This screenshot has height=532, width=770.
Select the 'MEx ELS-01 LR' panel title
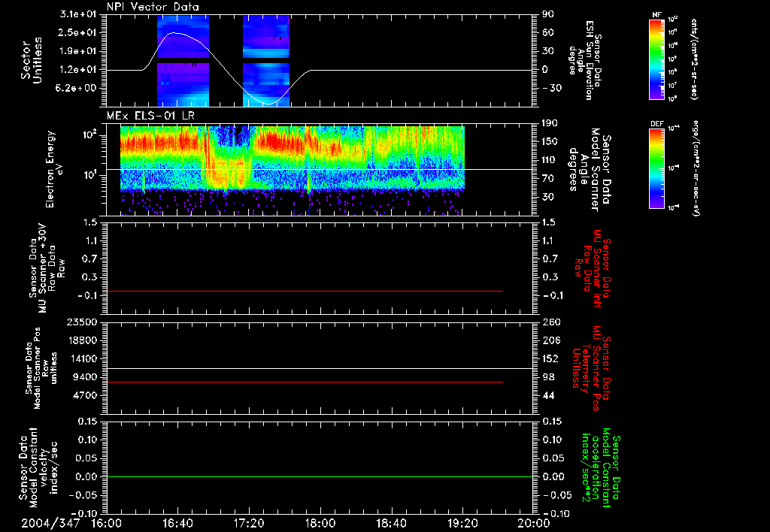150,116
